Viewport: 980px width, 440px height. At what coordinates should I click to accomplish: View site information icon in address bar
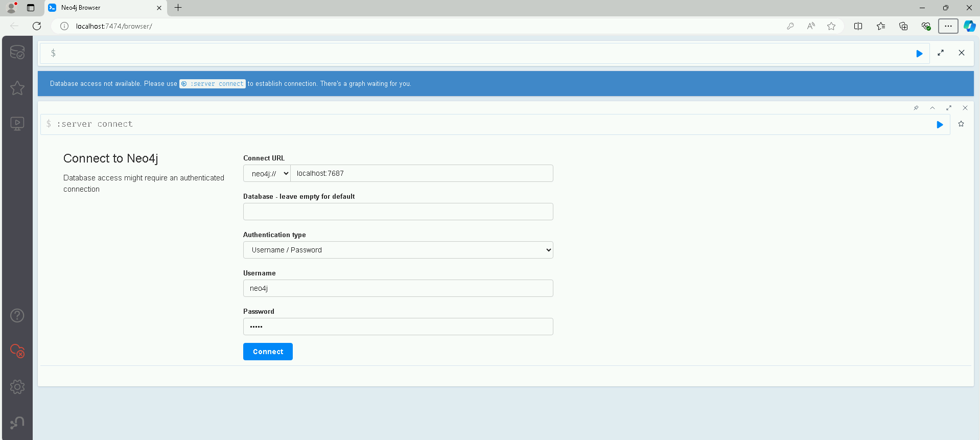click(64, 26)
